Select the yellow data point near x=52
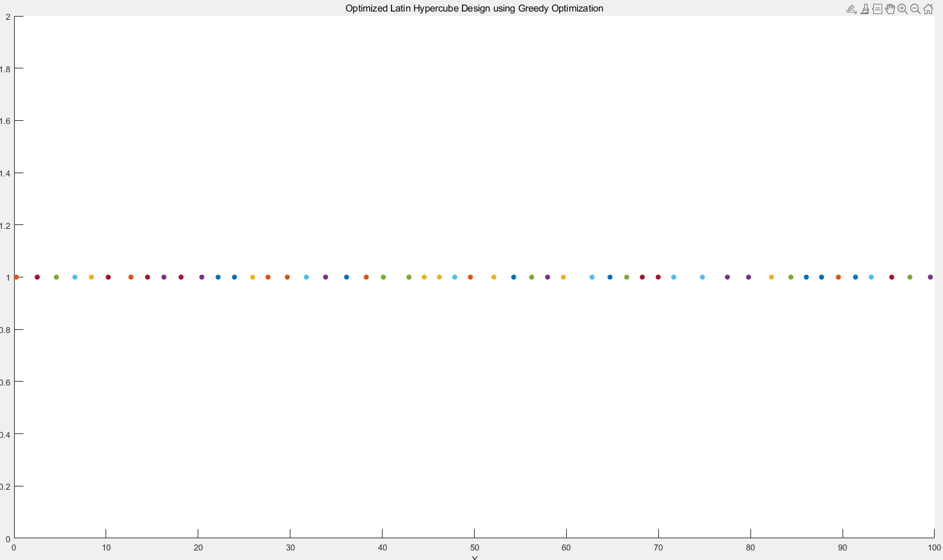Image resolution: width=943 pixels, height=560 pixels. coord(494,277)
